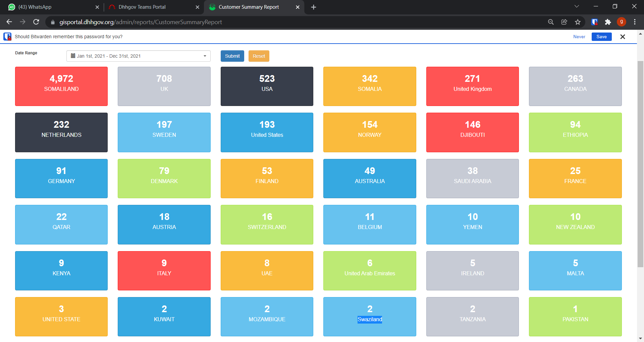
Task: Open the FINLAND 53 card
Action: click(267, 178)
